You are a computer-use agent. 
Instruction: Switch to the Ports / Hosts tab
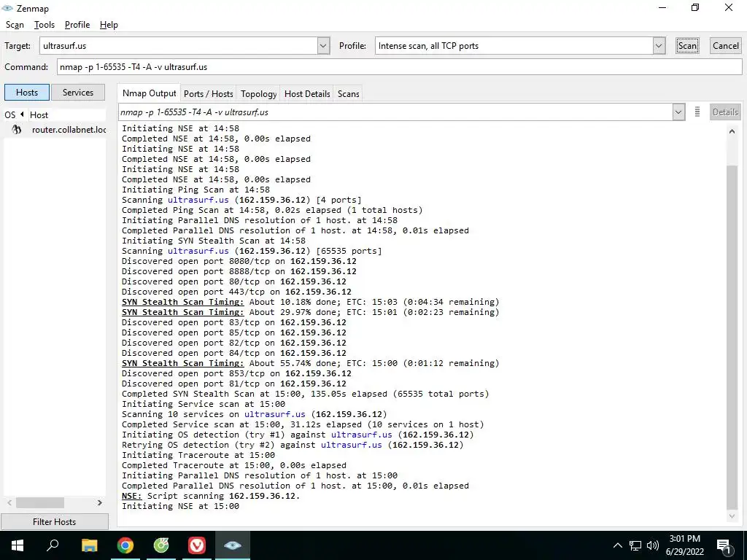(208, 94)
